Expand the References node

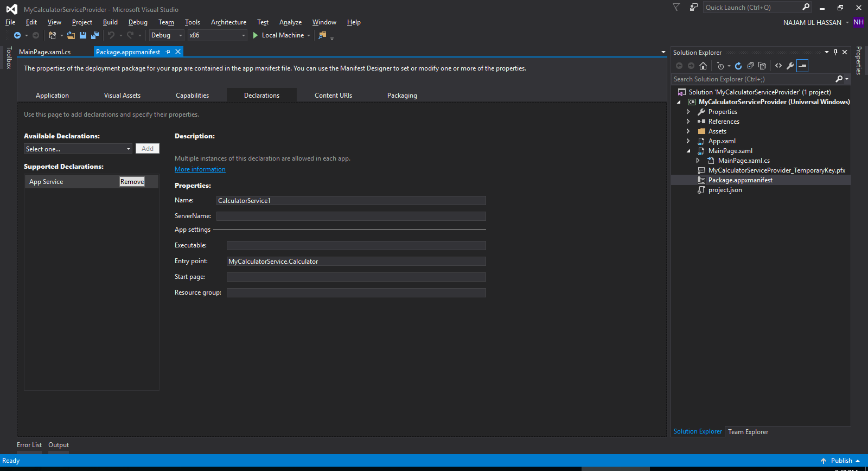(x=688, y=122)
